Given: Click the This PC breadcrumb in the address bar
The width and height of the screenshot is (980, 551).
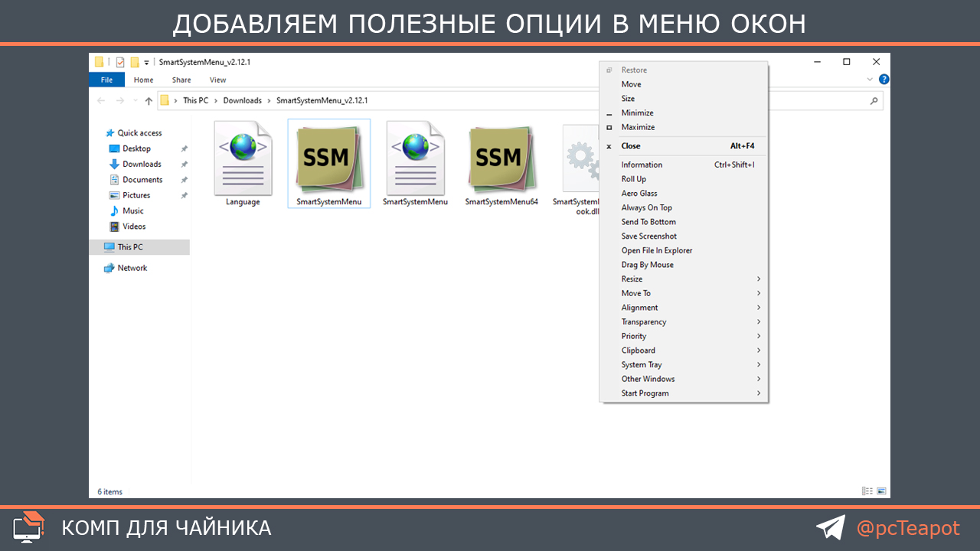Looking at the screenshot, I should pos(195,101).
